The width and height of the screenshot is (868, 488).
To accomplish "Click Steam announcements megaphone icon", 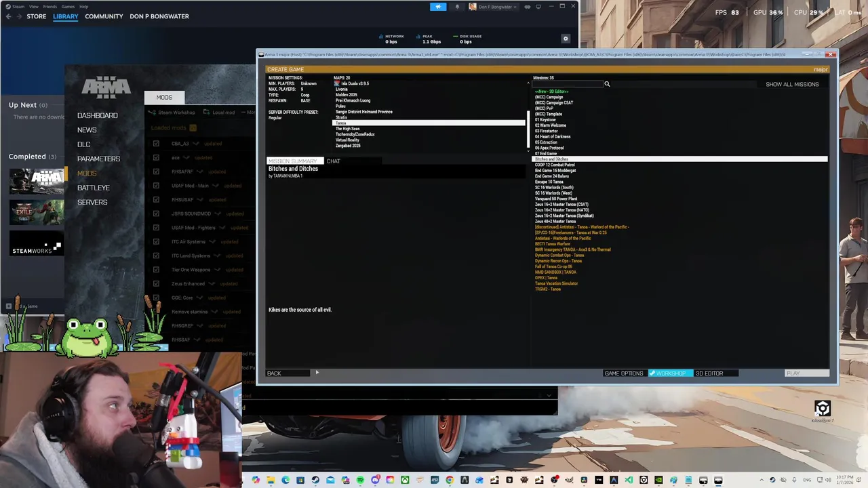I will pos(438,7).
